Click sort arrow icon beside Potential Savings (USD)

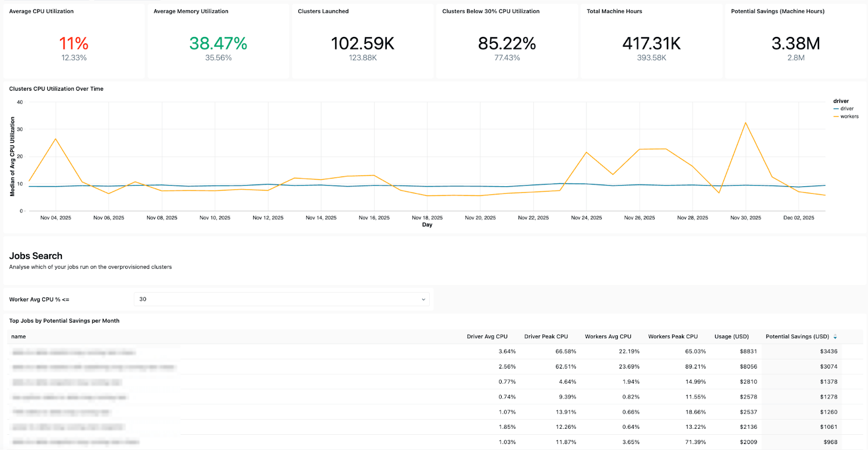point(835,337)
